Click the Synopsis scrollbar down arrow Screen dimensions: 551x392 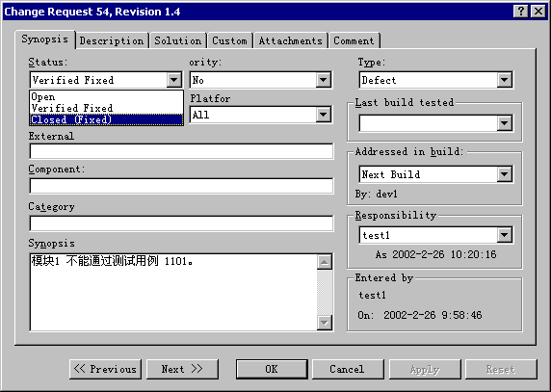[325, 323]
